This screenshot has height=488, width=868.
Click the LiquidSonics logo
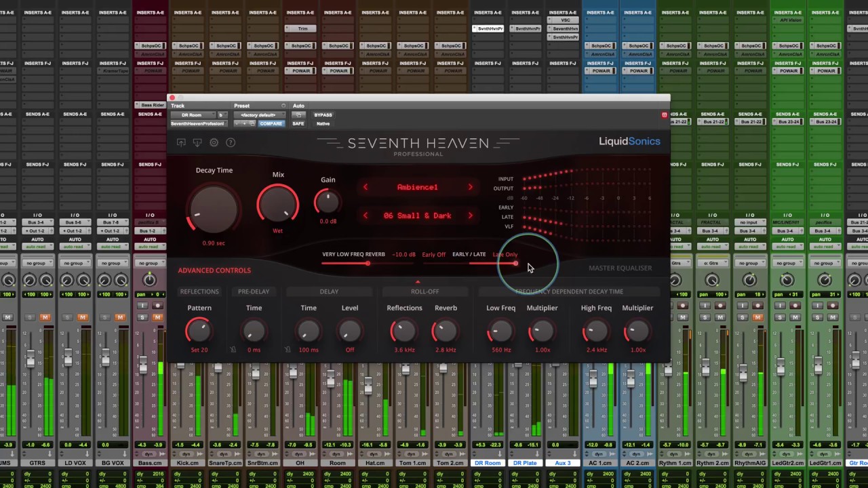tap(629, 142)
